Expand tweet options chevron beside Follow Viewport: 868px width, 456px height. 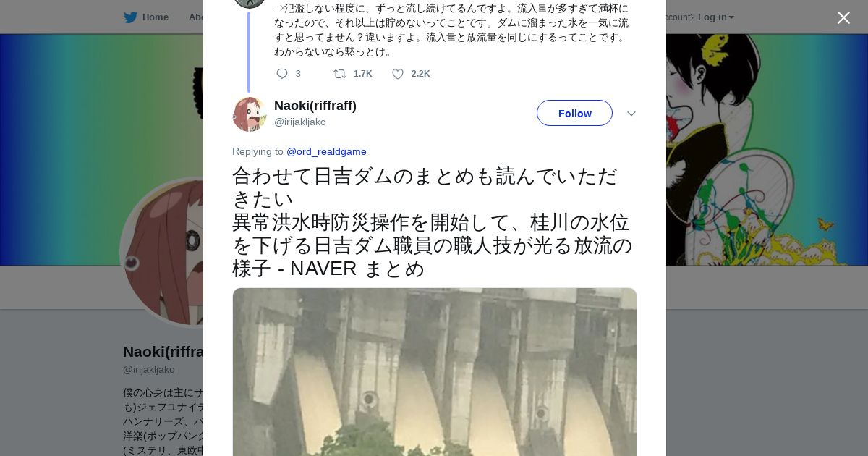(631, 114)
